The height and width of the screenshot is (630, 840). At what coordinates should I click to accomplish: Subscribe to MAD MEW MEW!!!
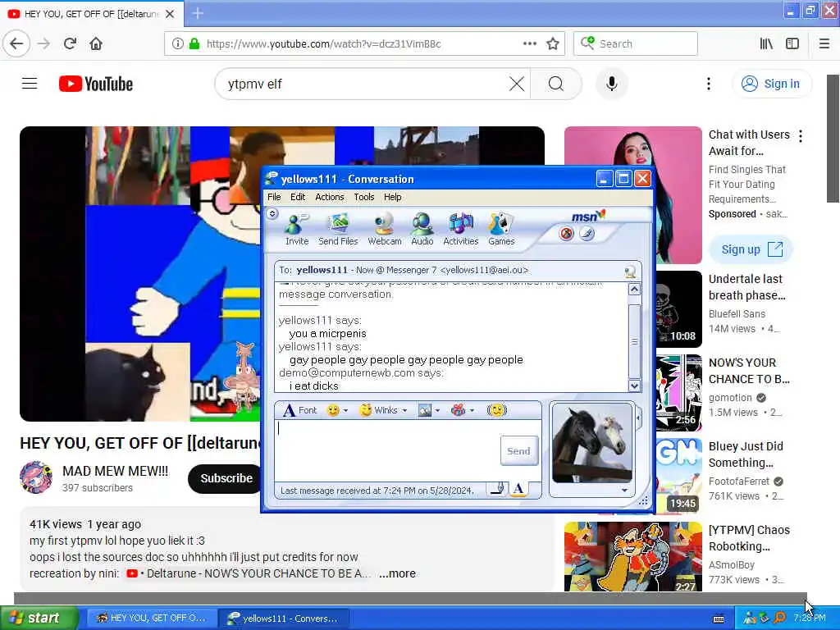[226, 478]
